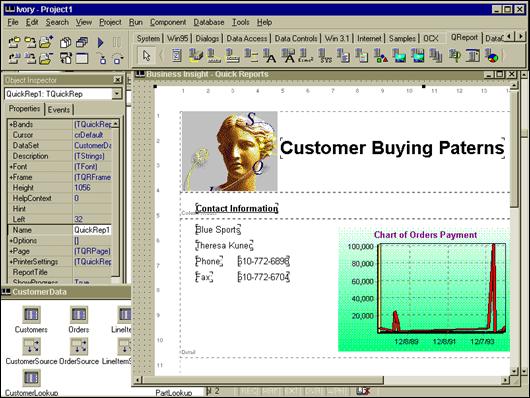
Task: Select the CustomerSource datasource icon
Action: point(31,346)
